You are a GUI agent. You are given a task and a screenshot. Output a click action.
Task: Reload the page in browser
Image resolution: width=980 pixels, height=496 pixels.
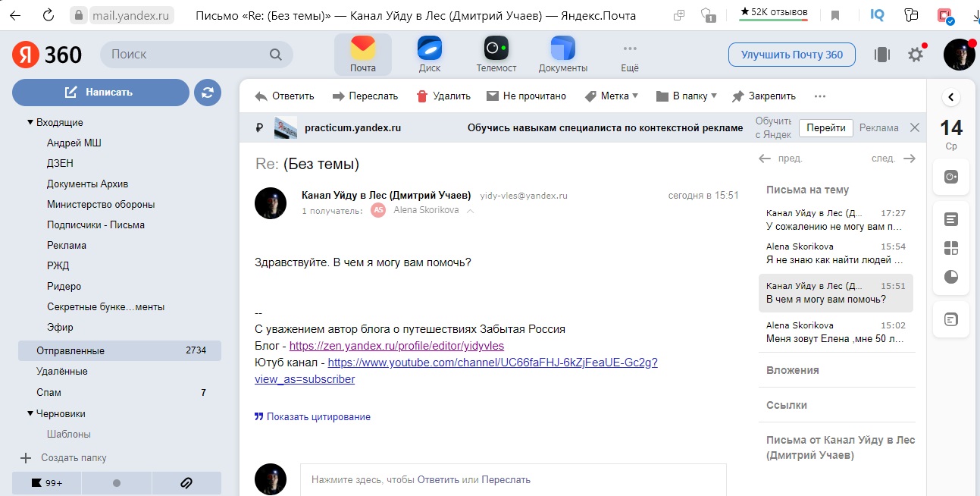click(x=48, y=14)
